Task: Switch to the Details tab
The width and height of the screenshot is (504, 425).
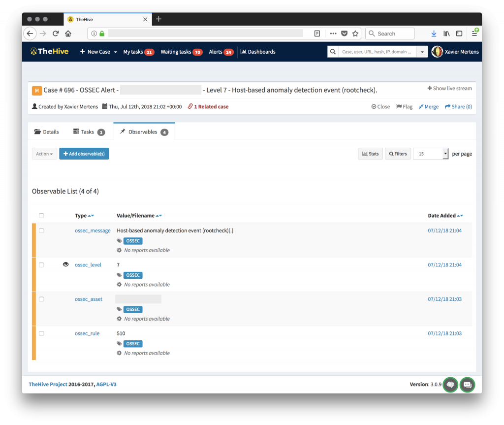Action: [x=47, y=132]
